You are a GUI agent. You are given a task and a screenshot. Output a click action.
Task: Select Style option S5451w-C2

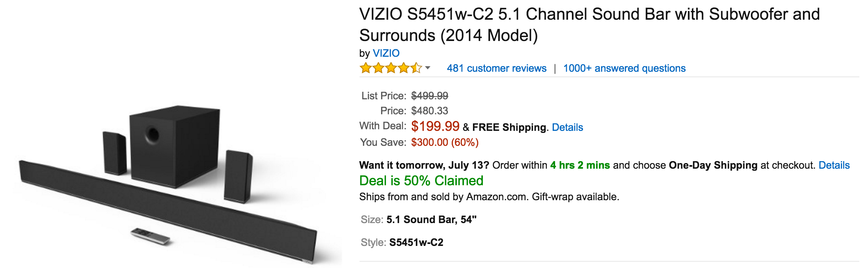(x=416, y=243)
